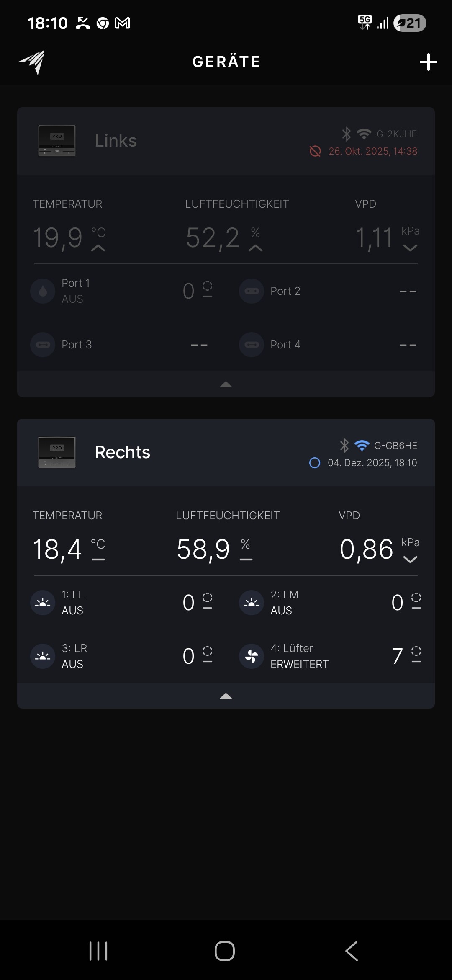Tap the Rechts blue WiFi icon

pyautogui.click(x=362, y=445)
